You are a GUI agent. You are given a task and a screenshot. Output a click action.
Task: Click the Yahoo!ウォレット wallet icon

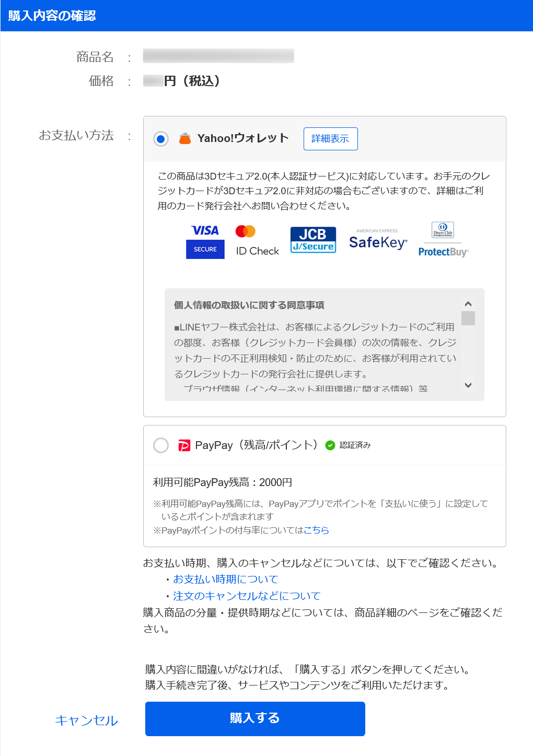pos(185,138)
